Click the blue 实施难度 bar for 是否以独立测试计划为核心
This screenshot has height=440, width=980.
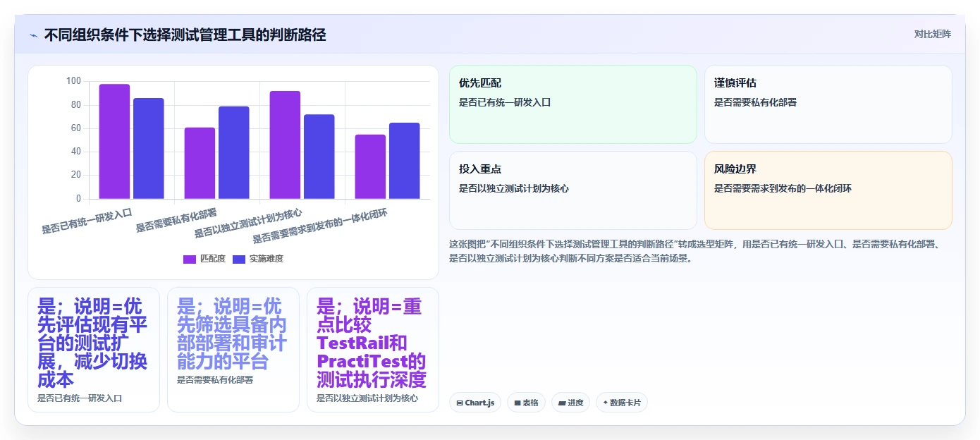point(319,157)
